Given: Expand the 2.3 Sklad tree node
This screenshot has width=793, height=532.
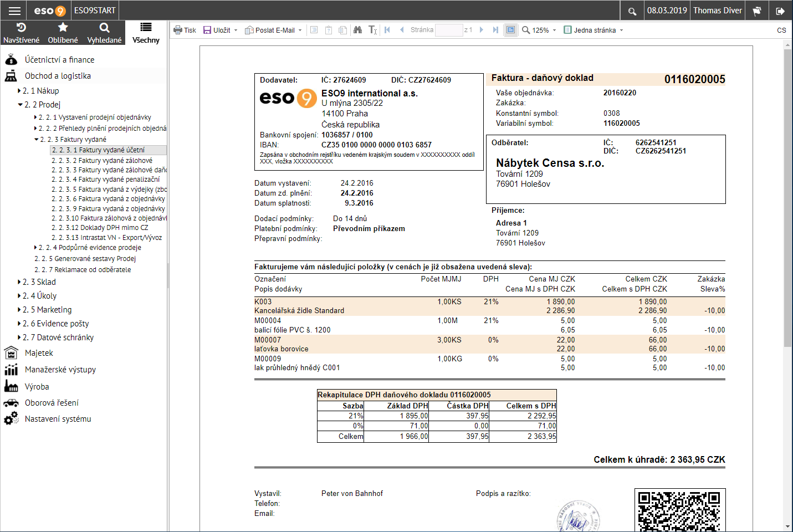Looking at the screenshot, I should click(19, 282).
